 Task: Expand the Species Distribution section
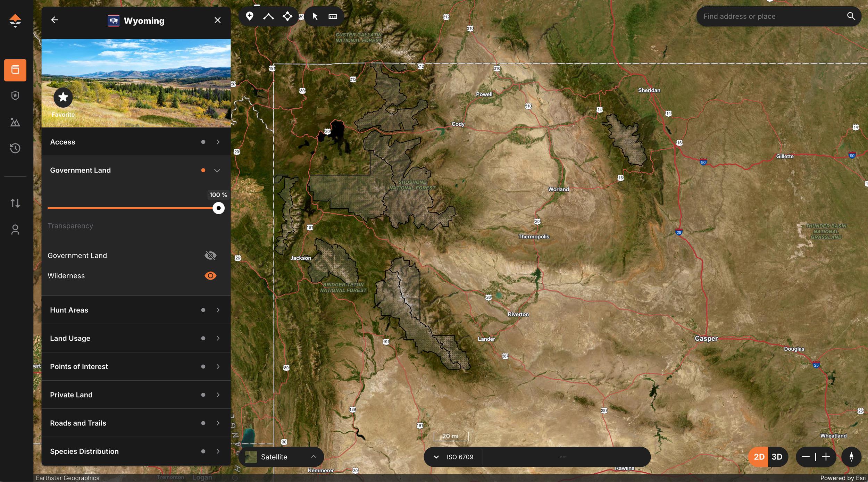point(218,451)
